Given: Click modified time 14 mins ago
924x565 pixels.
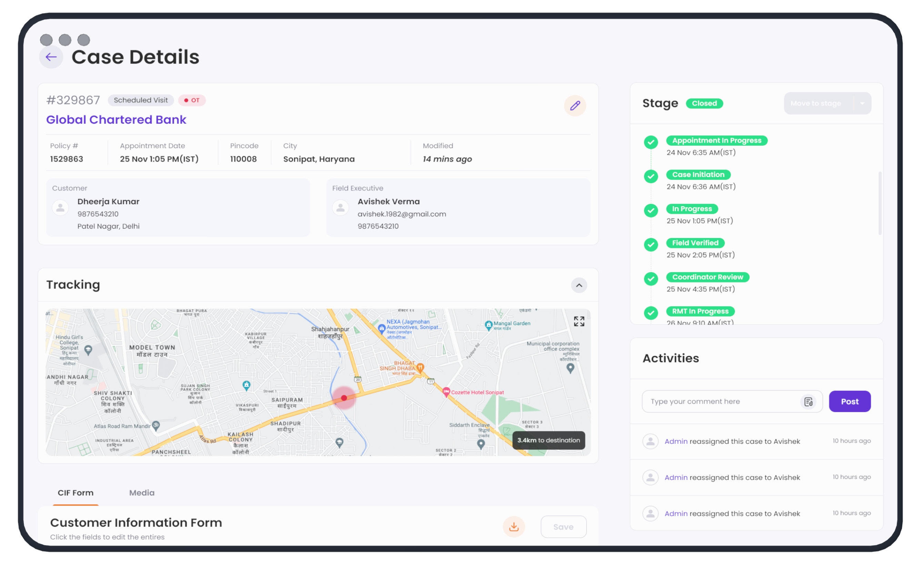Looking at the screenshot, I should tap(447, 159).
